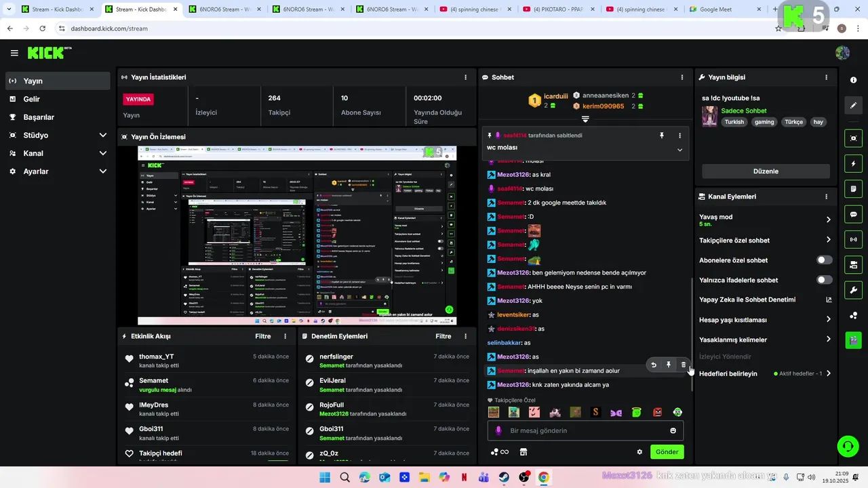Expand the chat leaderboard caret
This screenshot has width=868, height=488.
coord(585,119)
